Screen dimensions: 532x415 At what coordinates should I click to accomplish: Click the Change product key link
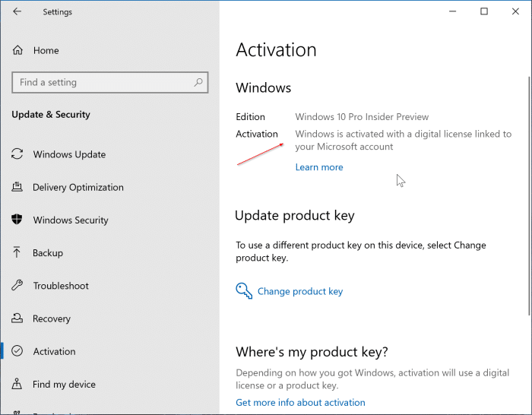pyautogui.click(x=300, y=291)
